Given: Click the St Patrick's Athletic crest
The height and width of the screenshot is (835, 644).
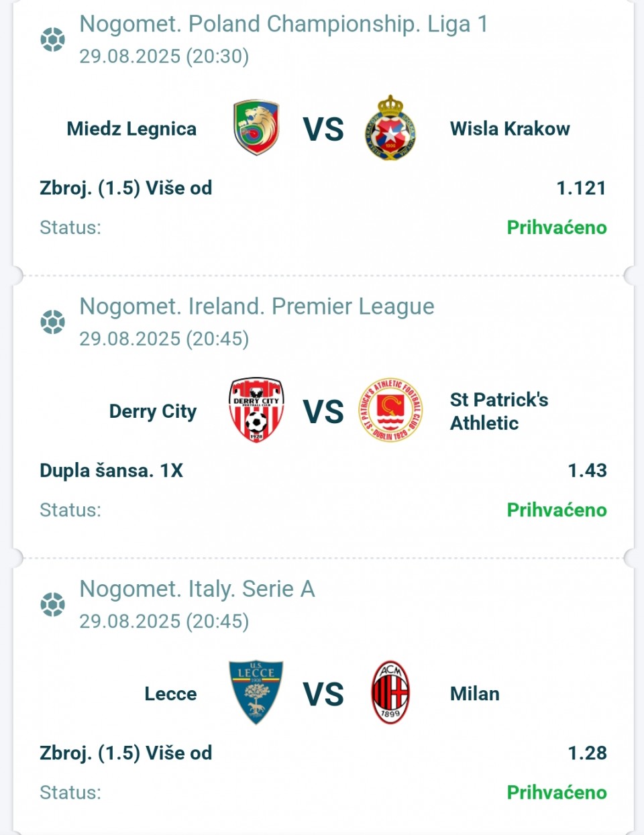Looking at the screenshot, I should click(x=390, y=410).
